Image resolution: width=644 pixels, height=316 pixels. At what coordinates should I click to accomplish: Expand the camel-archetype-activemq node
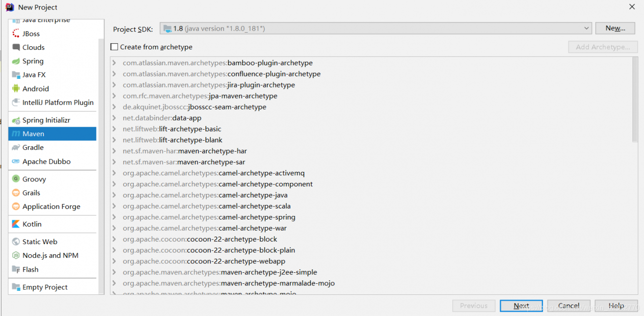[115, 173]
